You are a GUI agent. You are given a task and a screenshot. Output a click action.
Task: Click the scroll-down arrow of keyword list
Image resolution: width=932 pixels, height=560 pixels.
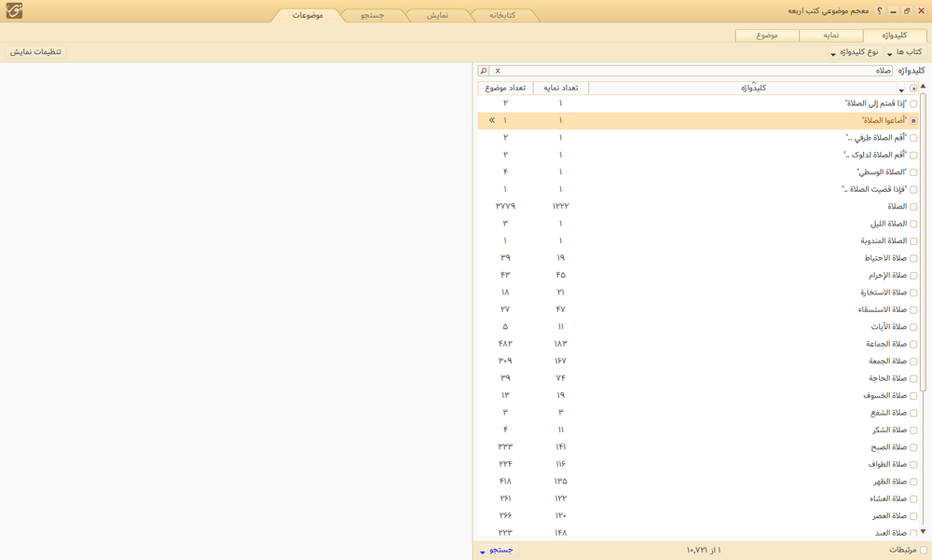[x=923, y=531]
